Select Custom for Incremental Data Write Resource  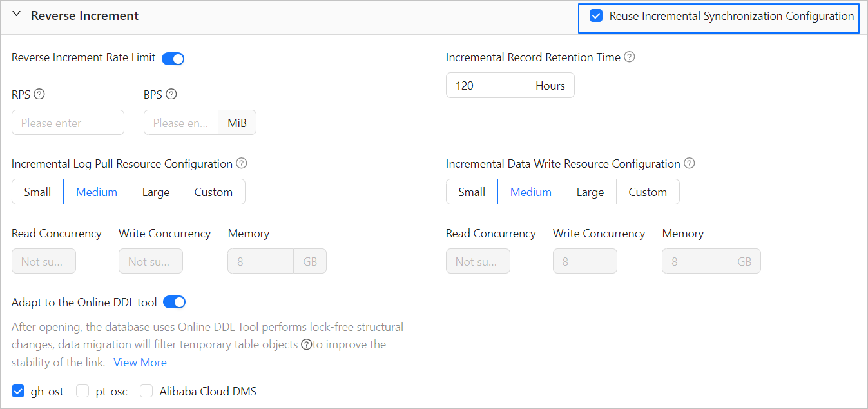pos(648,192)
